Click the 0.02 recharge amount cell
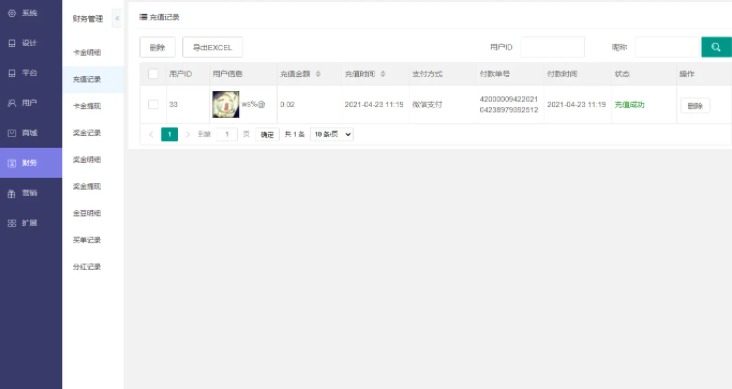732x389 pixels. tap(287, 105)
